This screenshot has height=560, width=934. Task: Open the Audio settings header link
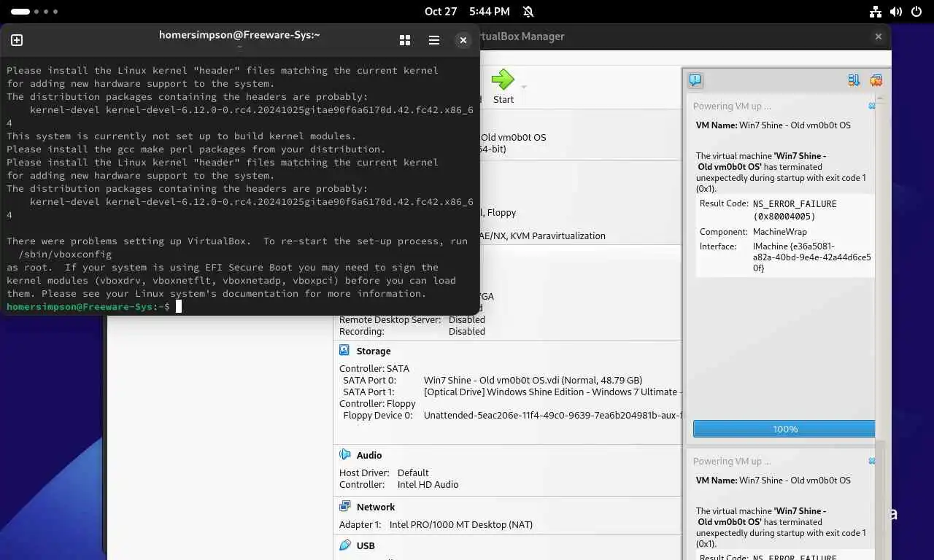(x=369, y=456)
